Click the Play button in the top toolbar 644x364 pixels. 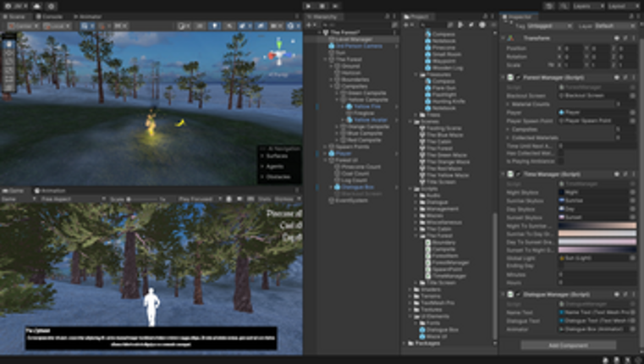309,6
